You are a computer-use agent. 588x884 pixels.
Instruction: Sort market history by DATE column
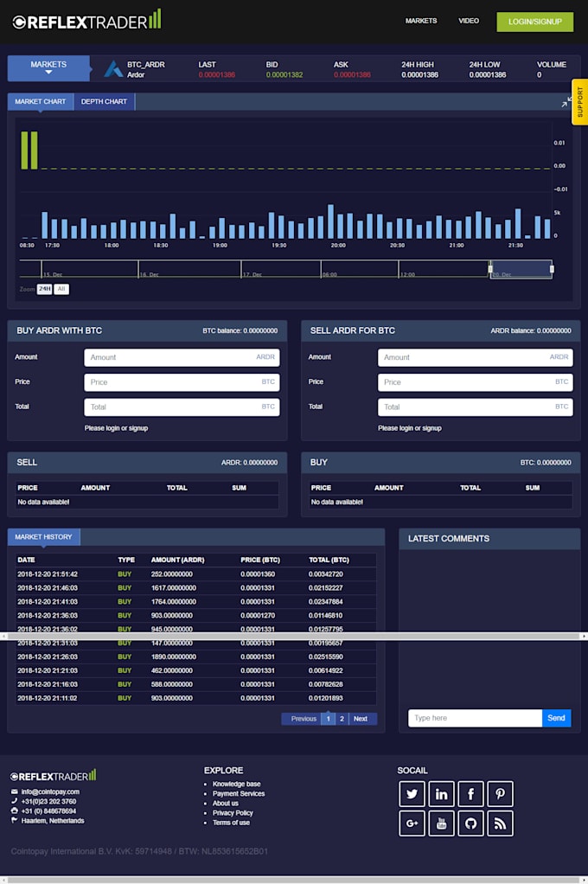point(26,560)
